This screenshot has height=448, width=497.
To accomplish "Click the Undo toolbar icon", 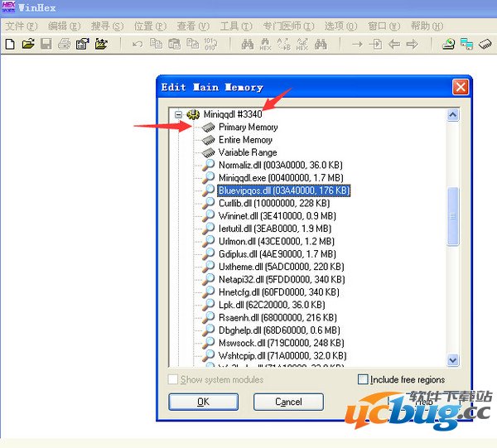I will 138,44.
